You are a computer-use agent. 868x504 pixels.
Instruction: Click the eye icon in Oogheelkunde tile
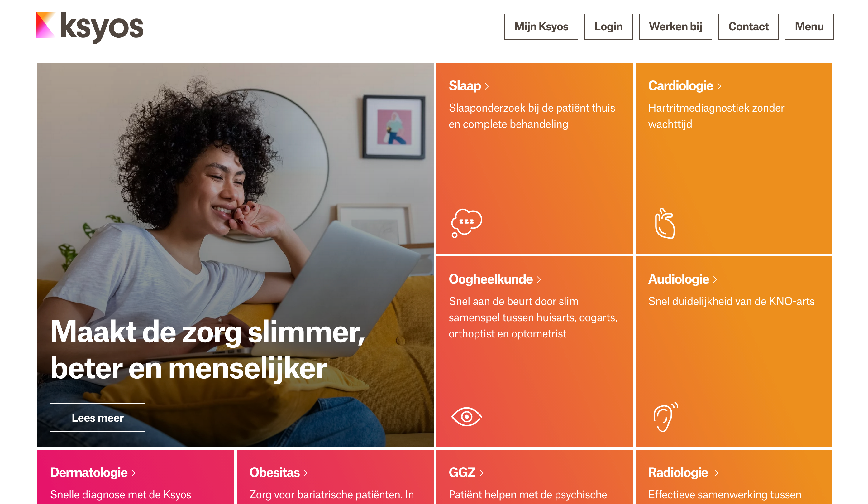(x=466, y=417)
